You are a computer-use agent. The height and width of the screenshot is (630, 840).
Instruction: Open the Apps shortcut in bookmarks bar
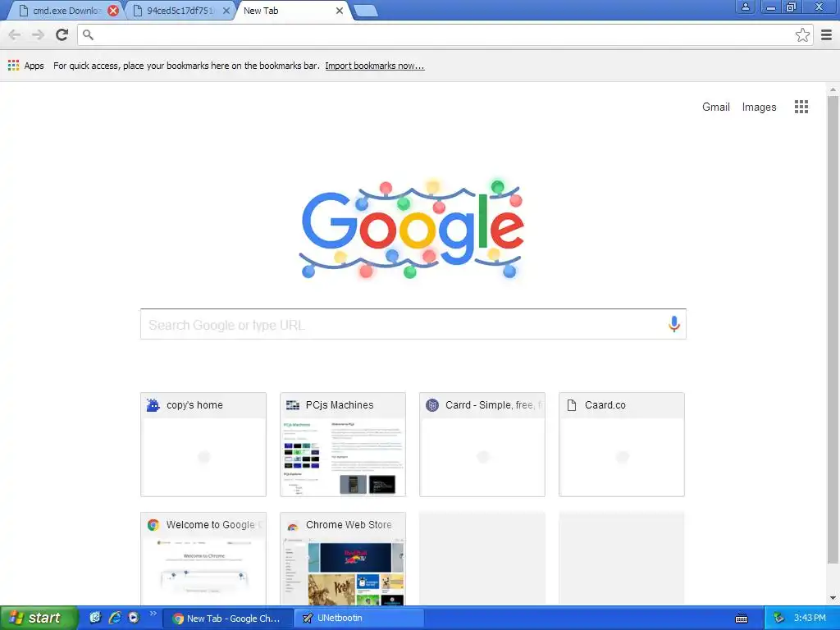(25, 66)
